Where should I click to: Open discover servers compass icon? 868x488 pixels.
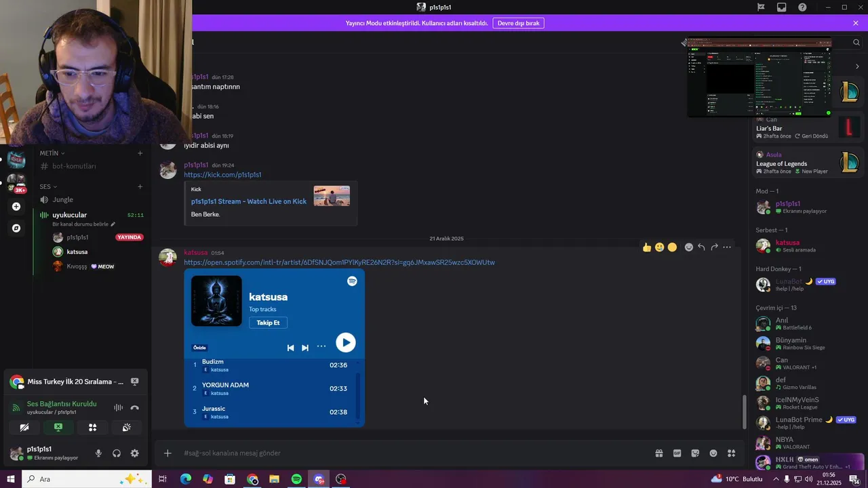[x=16, y=228]
